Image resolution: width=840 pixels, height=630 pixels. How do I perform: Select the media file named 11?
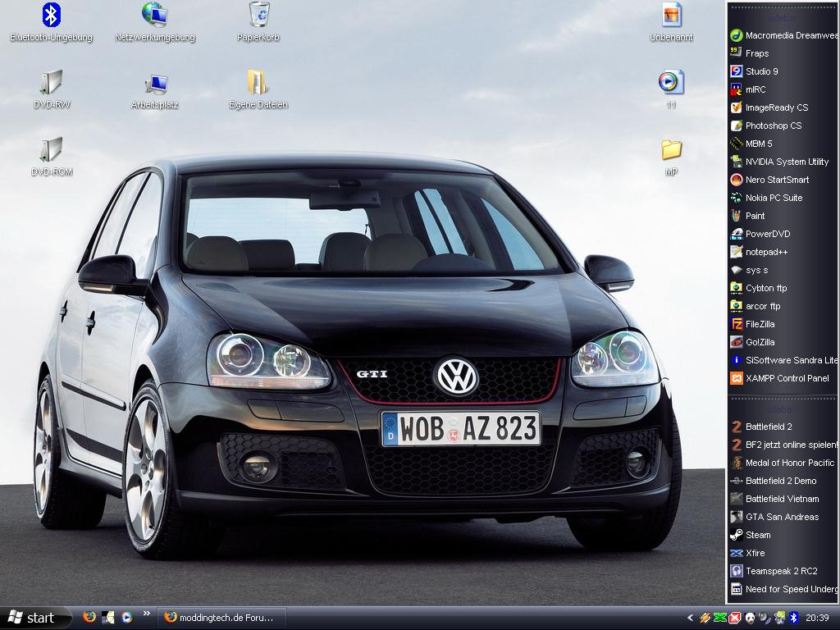tap(671, 89)
